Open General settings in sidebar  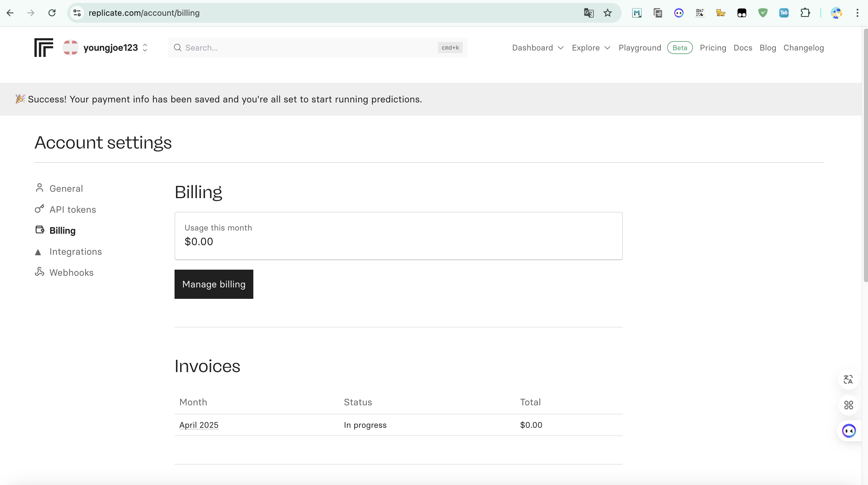[66, 188]
